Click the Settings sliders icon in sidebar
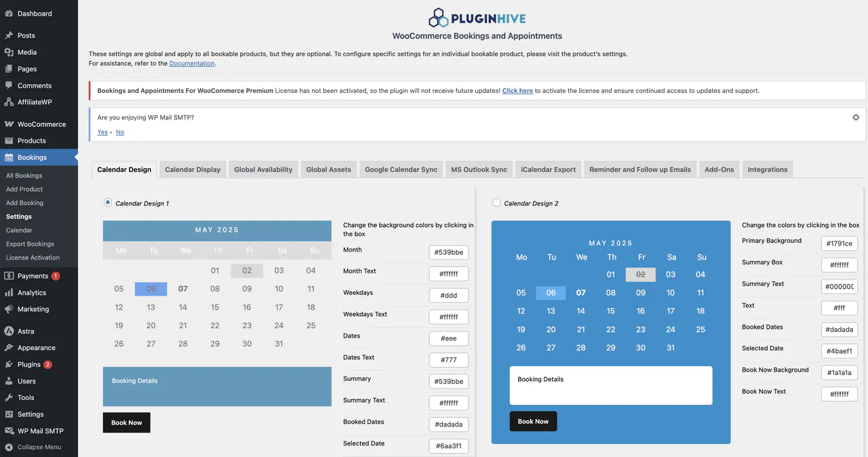The height and width of the screenshot is (457, 868). (9, 414)
